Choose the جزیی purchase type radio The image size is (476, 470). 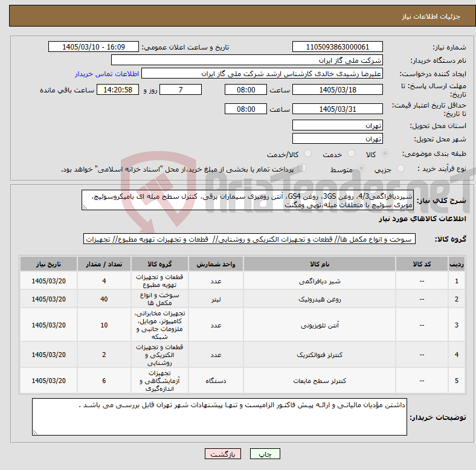400,169
